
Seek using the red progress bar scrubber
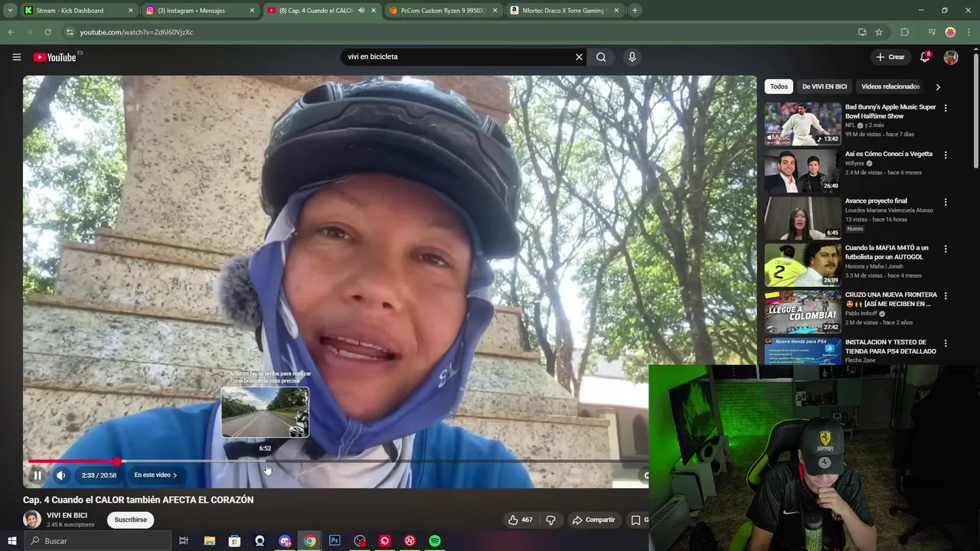[x=117, y=461]
